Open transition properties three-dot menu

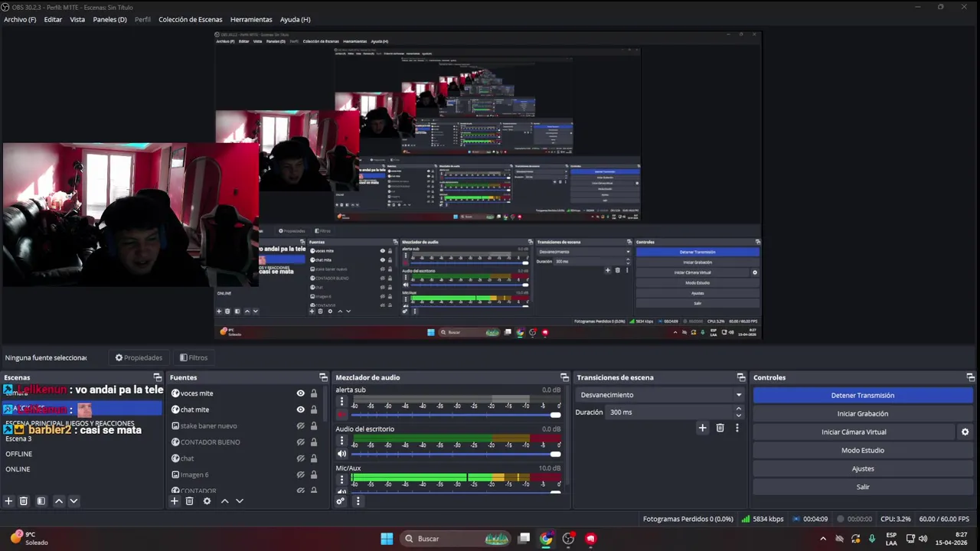[737, 428]
